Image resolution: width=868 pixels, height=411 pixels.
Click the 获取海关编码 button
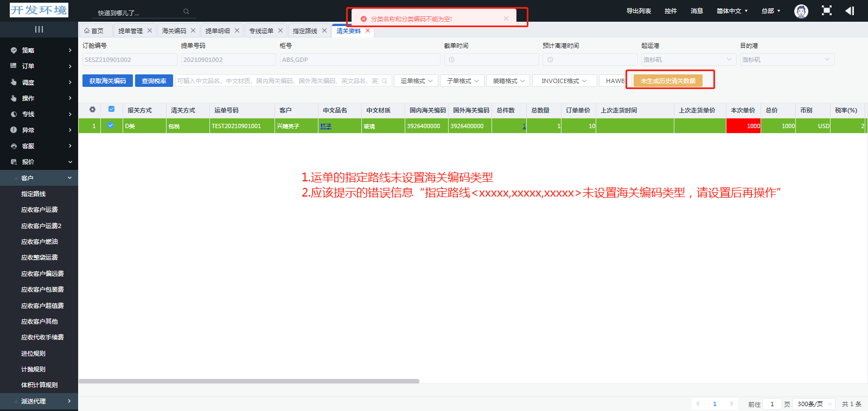coord(107,81)
